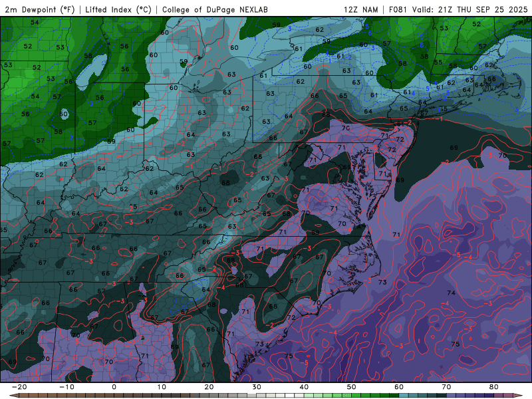Click the '70' color scale label
This screenshot has height=399, width=532.
point(446,387)
